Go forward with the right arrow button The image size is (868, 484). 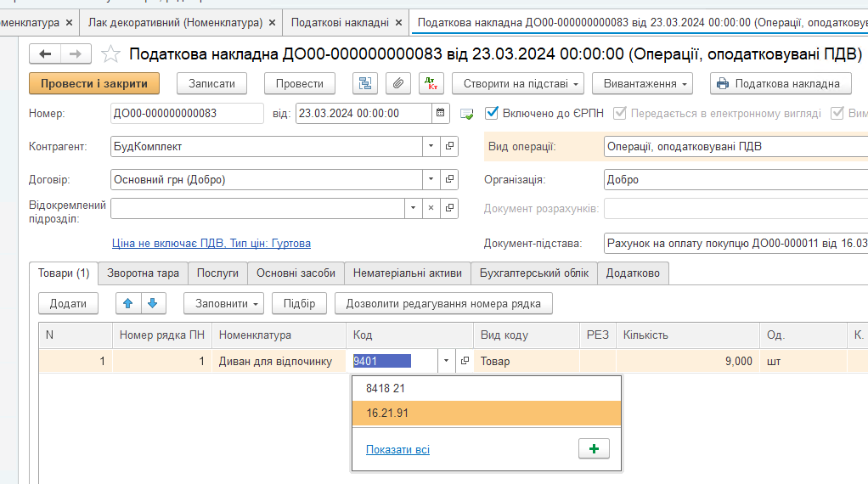coord(76,53)
